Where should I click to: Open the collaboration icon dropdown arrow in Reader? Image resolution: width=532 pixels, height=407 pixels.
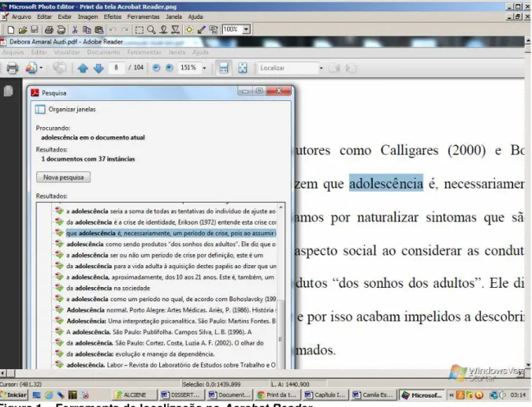coord(41,69)
